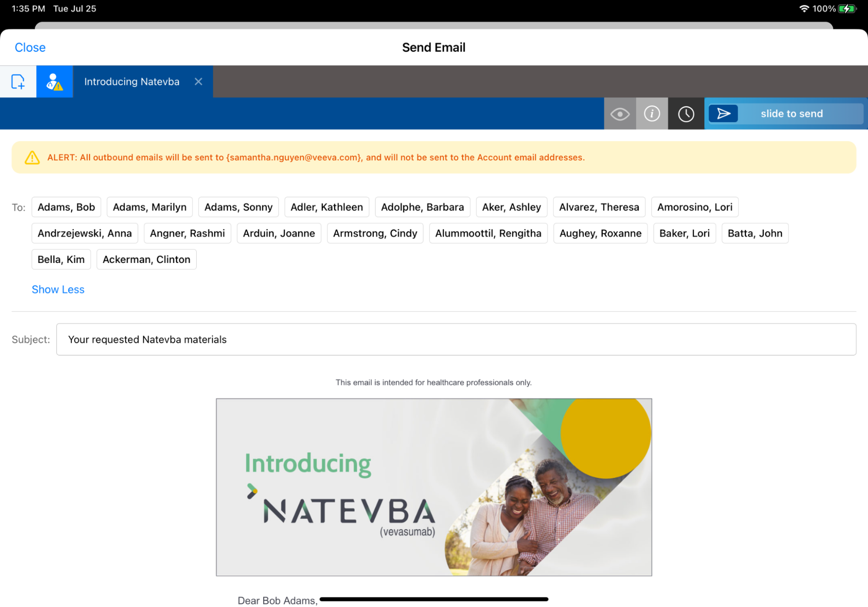Click the Natevba banner image
This screenshot has width=868, height=607.
[433, 487]
